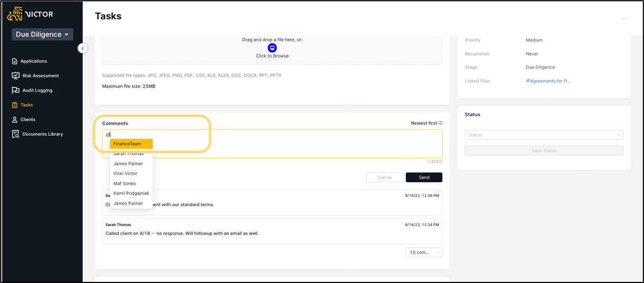Click the Audit Logging flag icon
The width and height of the screenshot is (644, 283).
point(16,90)
